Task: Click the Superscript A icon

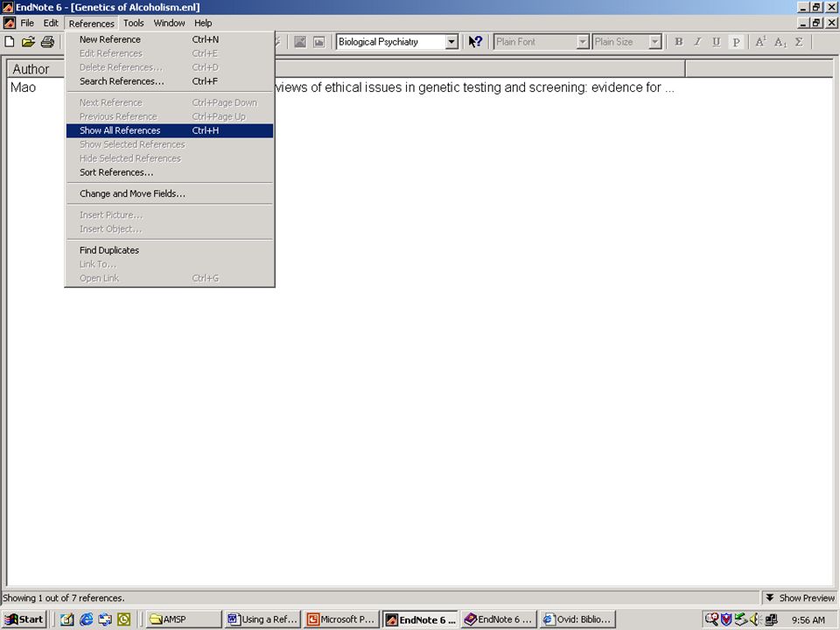Action: point(760,42)
